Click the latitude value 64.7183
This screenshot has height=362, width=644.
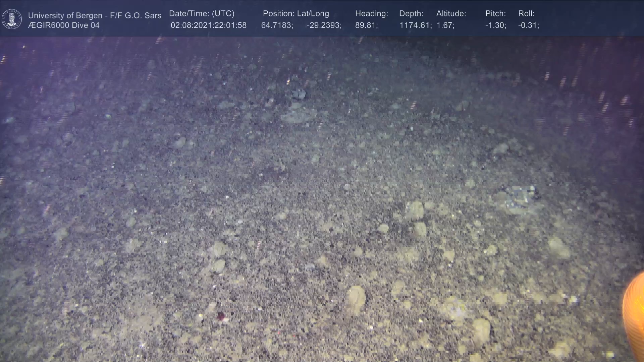tap(277, 25)
